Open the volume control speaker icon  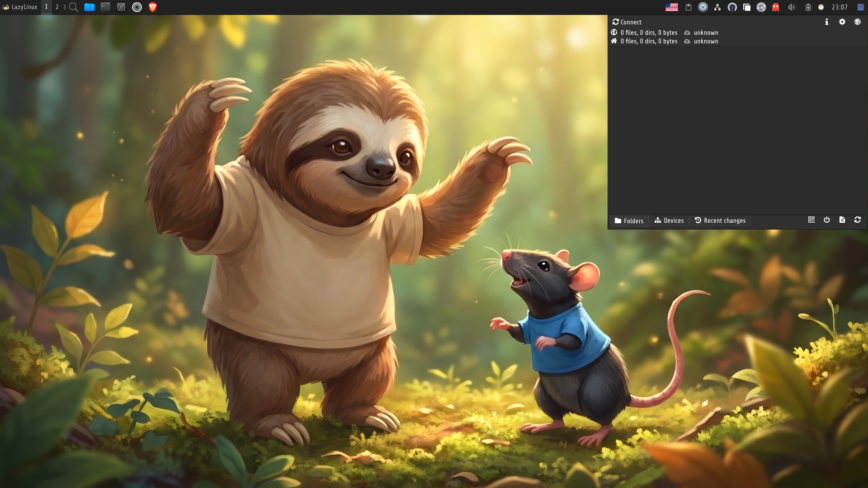click(792, 7)
